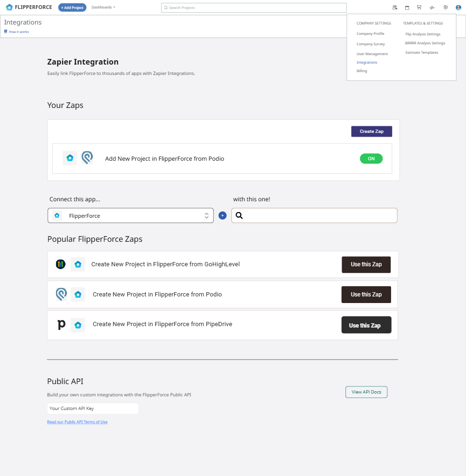Screen dimensions: 466x476
Task: Open the calendar icon in top bar
Action: tap(407, 8)
